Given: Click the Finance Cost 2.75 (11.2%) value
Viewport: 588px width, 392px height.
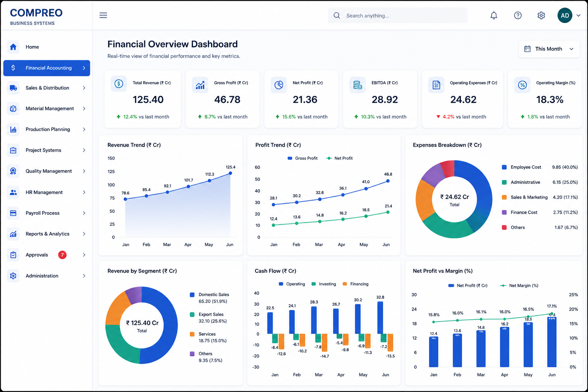Looking at the screenshot, I should coord(565,212).
